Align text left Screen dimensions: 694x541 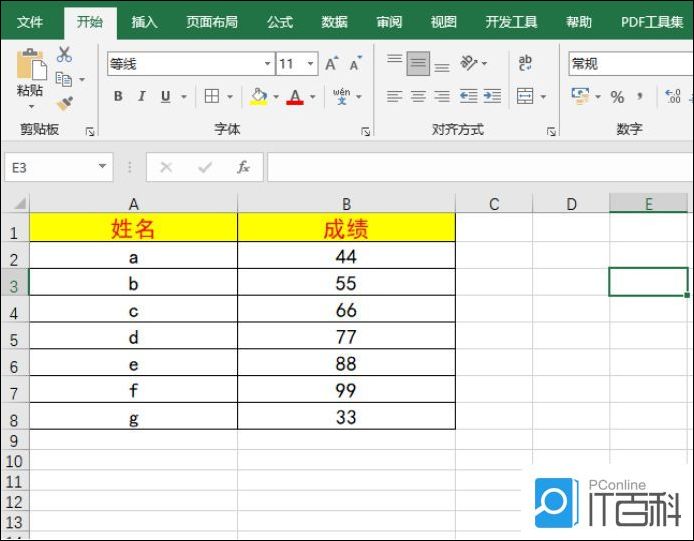(x=394, y=96)
